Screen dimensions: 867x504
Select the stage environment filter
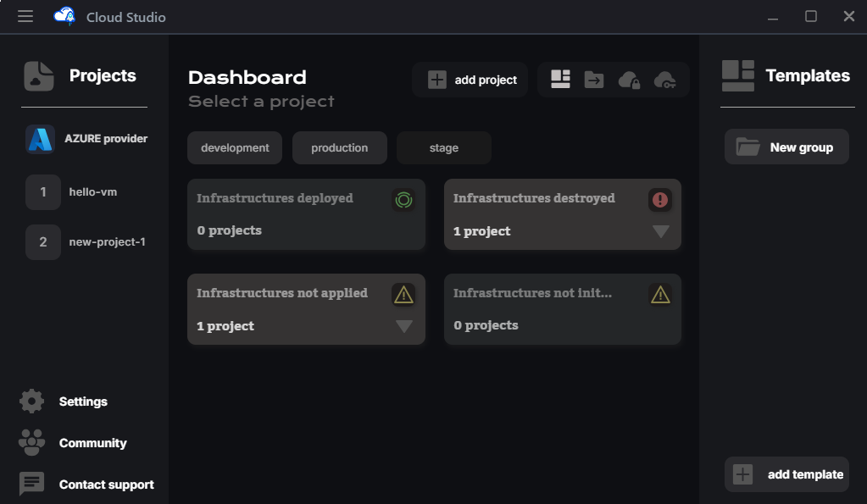(x=443, y=148)
